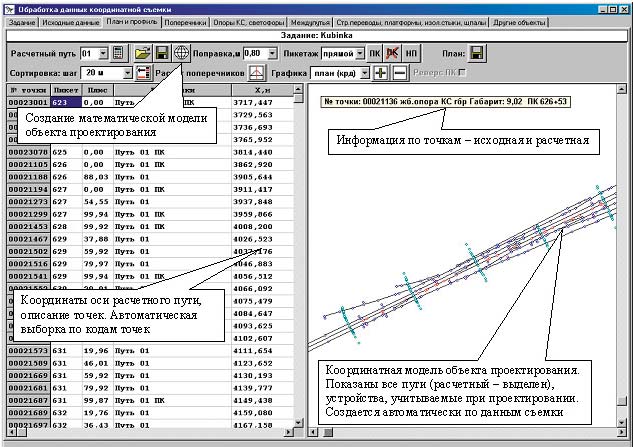Zoom out graphics with the minus button

coord(399,73)
